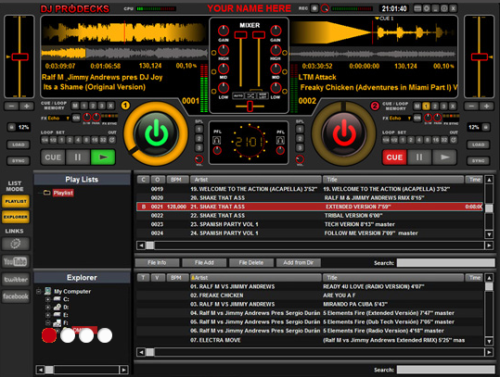This screenshot has height=377, width=500.
Task: Start deck 2 with its play button
Action: [x=444, y=157]
